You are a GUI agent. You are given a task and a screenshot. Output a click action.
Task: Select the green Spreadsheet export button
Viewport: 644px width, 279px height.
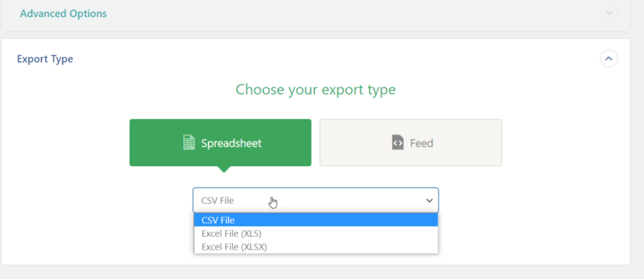(x=220, y=143)
